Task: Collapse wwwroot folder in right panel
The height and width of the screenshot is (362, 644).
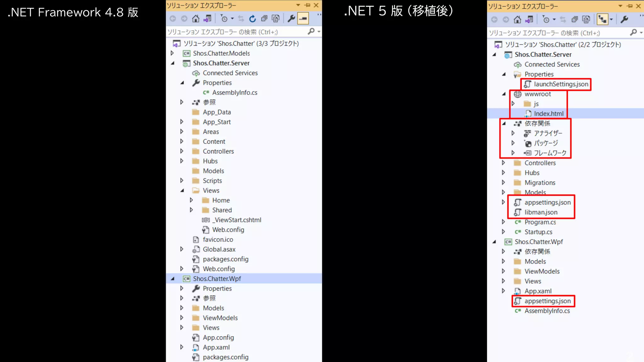Action: (x=504, y=94)
